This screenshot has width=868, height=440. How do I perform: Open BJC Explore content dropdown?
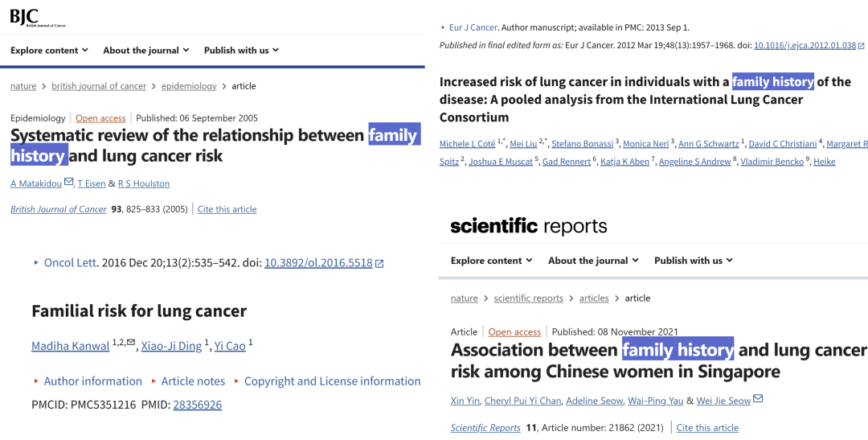click(x=49, y=50)
